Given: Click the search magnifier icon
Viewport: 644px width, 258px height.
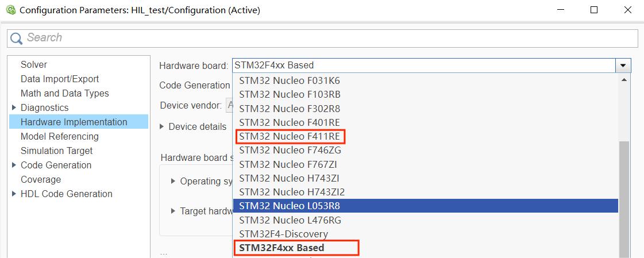Looking at the screenshot, I should 17,38.
